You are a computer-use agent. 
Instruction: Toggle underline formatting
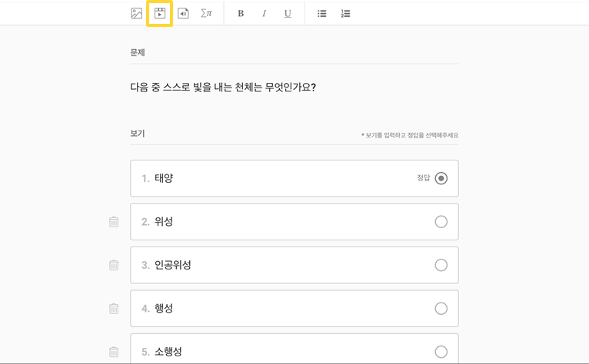[288, 14]
